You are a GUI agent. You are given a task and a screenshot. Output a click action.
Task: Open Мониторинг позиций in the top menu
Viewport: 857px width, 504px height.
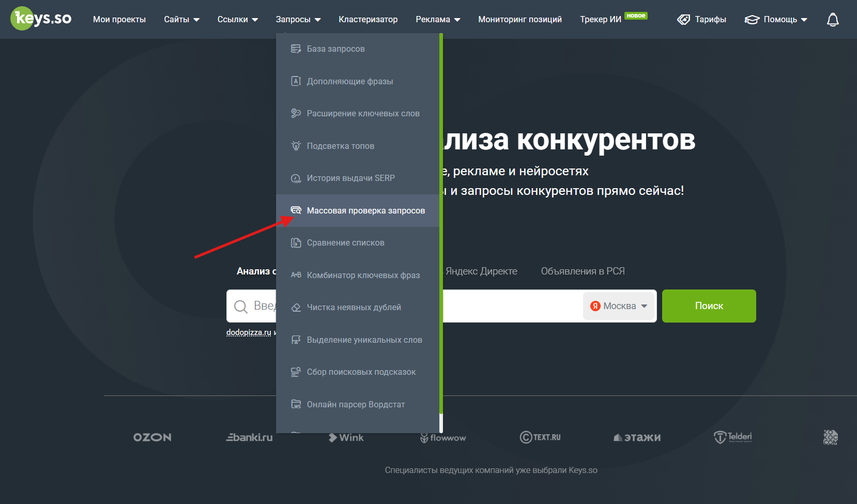pyautogui.click(x=520, y=20)
